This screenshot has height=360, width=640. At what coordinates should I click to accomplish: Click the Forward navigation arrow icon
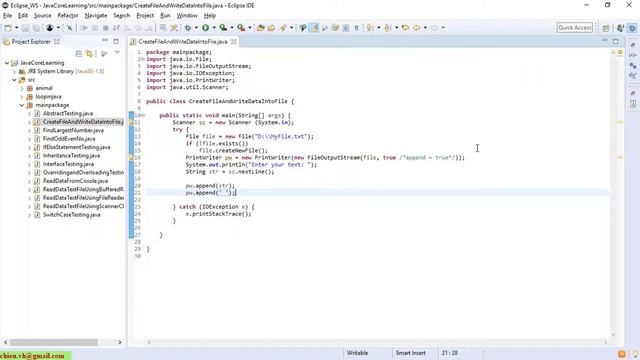pyautogui.click(x=434, y=28)
